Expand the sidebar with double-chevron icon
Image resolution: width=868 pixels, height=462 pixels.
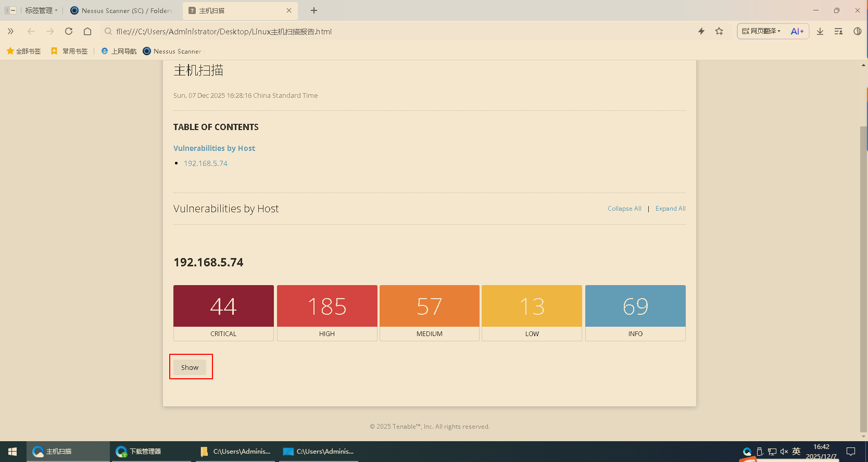tap(10, 31)
